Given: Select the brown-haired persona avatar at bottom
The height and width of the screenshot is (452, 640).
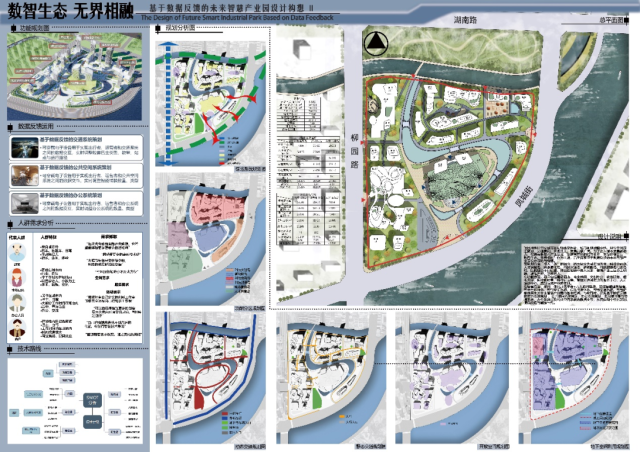Looking at the screenshot, I should coord(18,330).
